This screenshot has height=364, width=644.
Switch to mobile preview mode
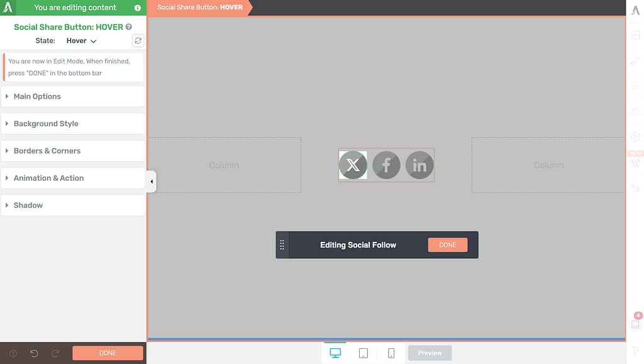coord(391,353)
